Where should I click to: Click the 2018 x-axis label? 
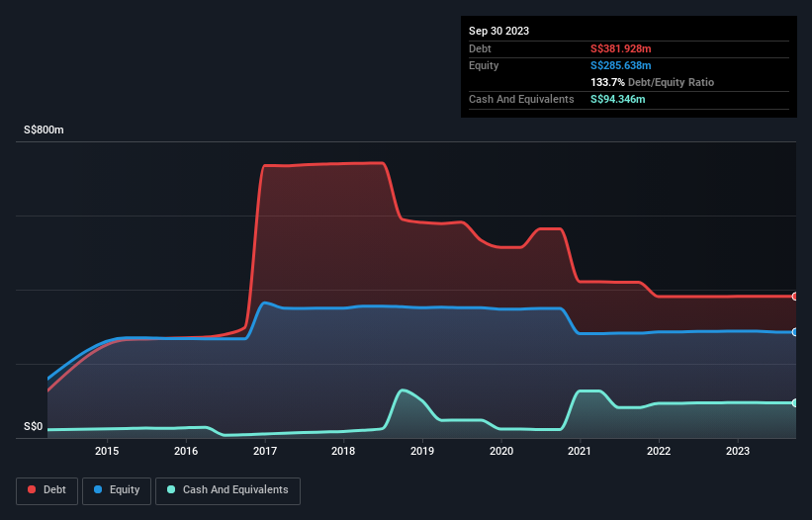pyautogui.click(x=343, y=451)
